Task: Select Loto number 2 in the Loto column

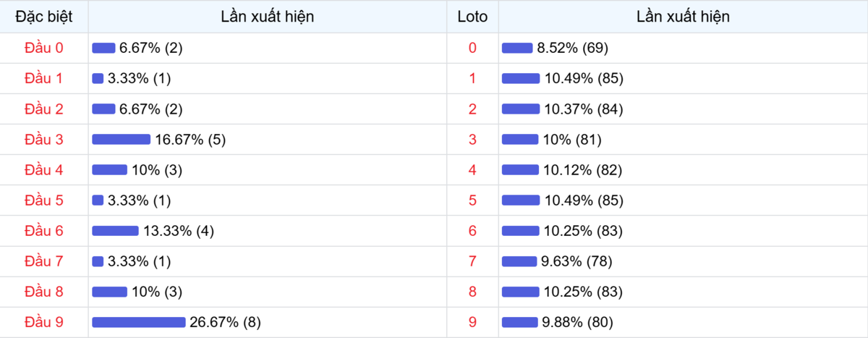Action: tap(472, 109)
